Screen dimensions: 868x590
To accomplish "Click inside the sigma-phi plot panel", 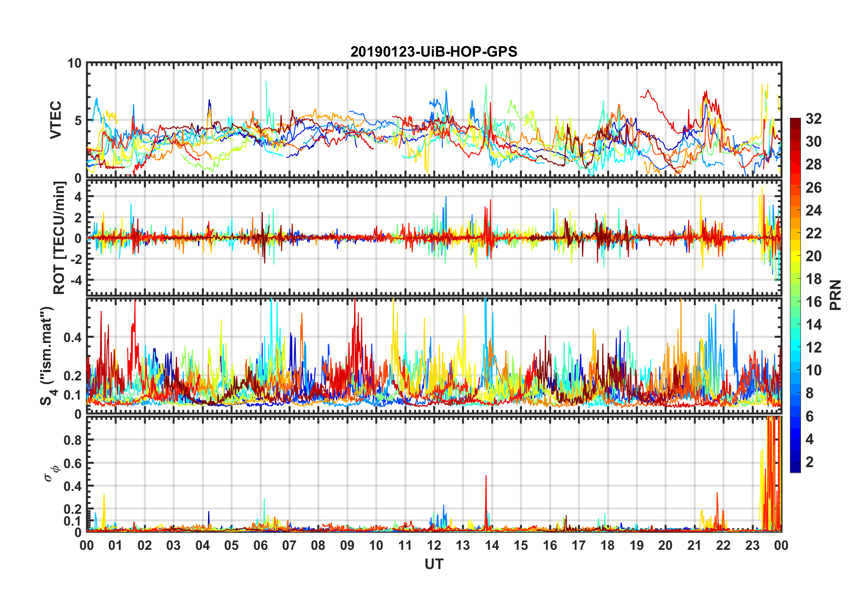I will [x=434, y=474].
